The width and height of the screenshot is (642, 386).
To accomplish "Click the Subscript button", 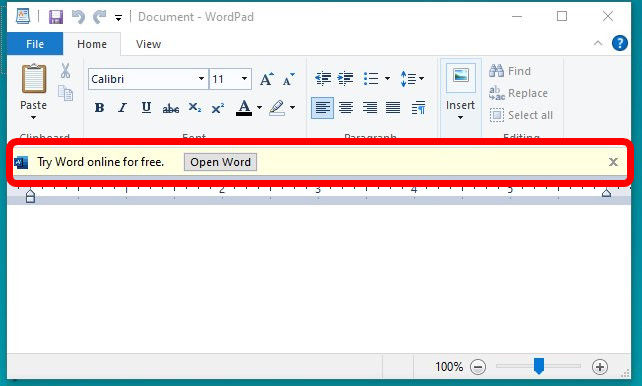I will pos(194,108).
